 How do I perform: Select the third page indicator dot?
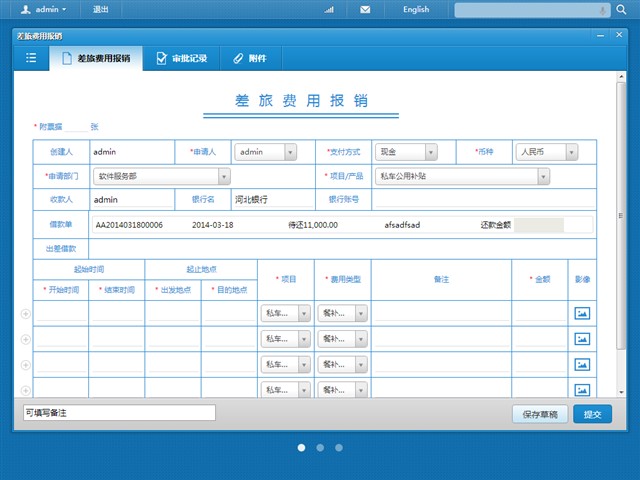(339, 448)
